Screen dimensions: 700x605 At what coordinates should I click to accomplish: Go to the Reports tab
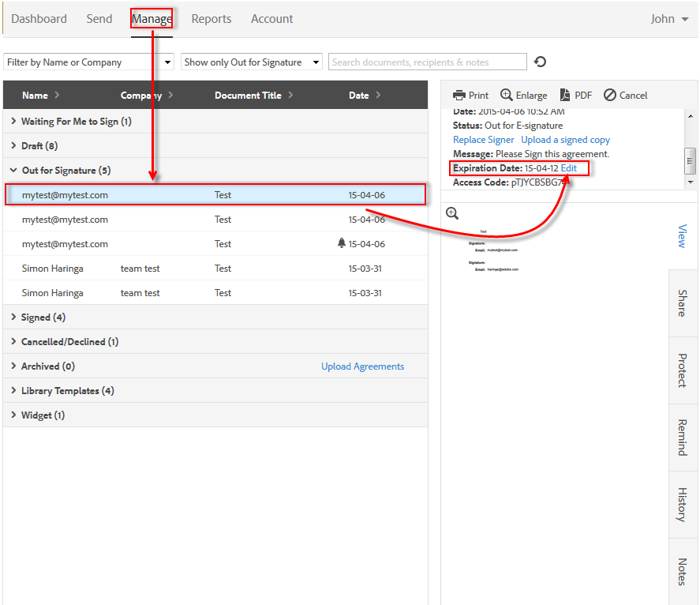point(211,19)
